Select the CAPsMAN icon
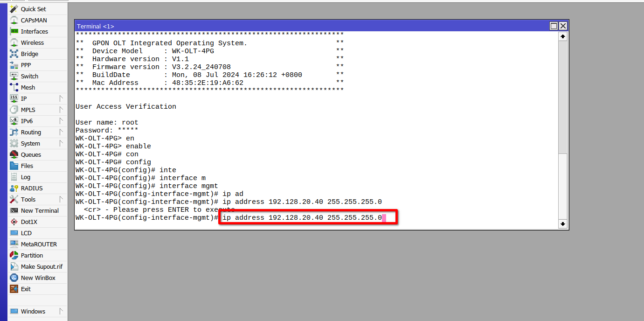This screenshot has width=644, height=321. click(x=33, y=20)
